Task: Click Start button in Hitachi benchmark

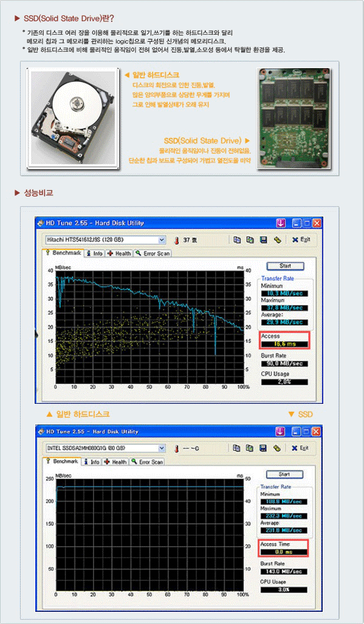Action: point(285,266)
